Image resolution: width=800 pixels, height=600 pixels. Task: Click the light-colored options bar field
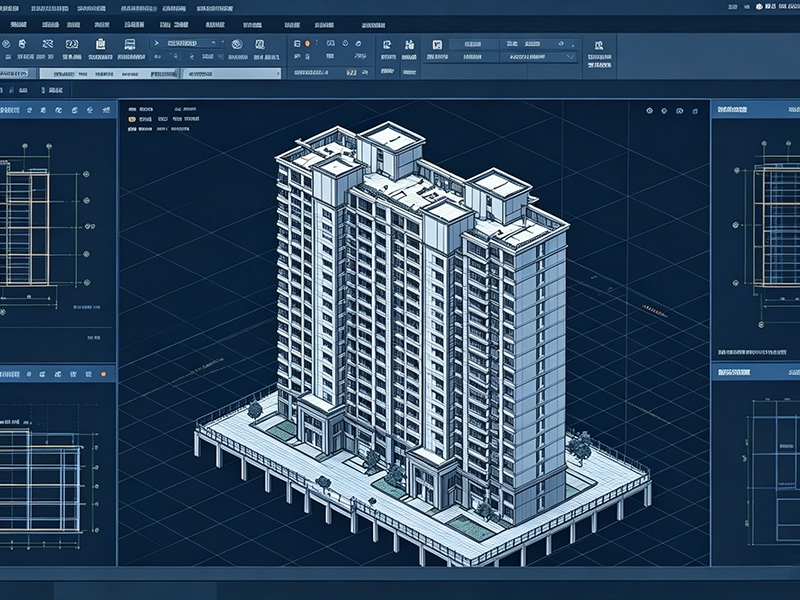click(160, 73)
